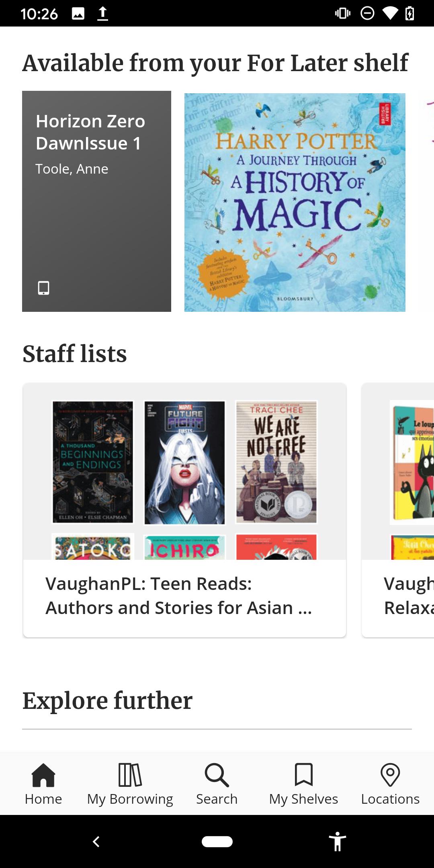Select the Future Fight comic cover
This screenshot has height=868, width=434.
184,463
